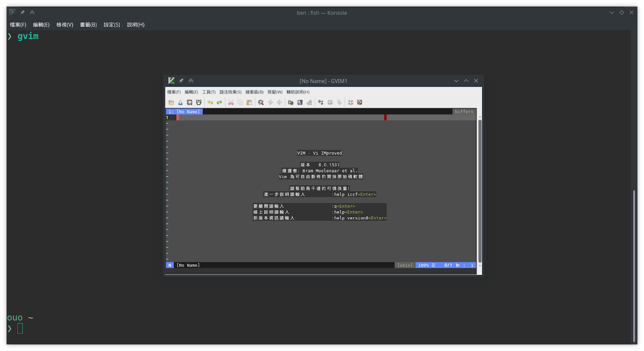Open Konsole 書籤(B) menu
The image size is (644, 351).
tap(89, 25)
